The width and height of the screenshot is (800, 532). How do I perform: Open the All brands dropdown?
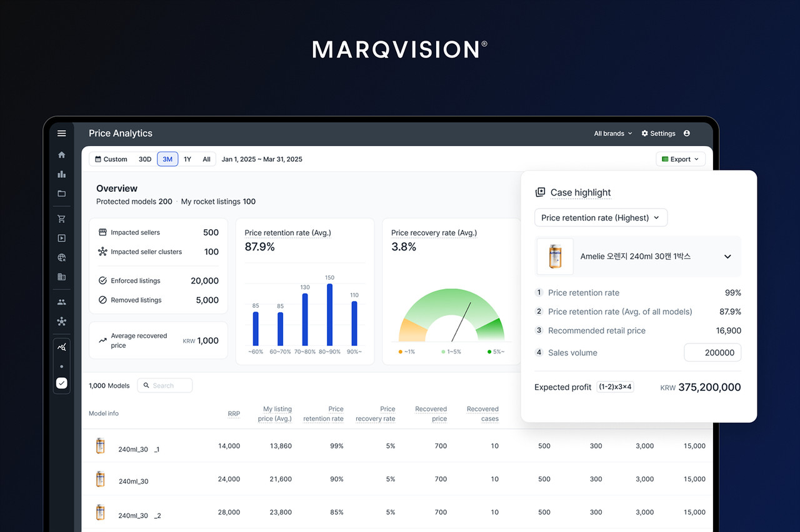[x=612, y=134]
